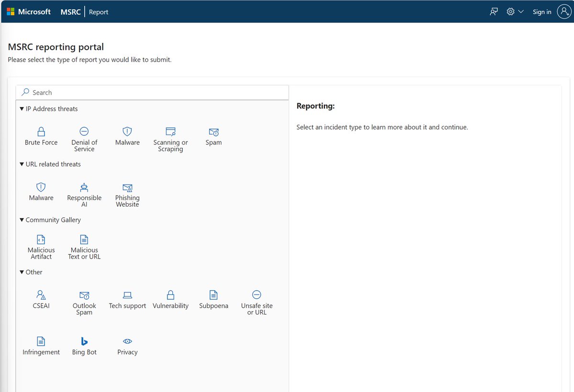The width and height of the screenshot is (574, 392).
Task: Collapse the Community Gallery section
Action: [50, 220]
